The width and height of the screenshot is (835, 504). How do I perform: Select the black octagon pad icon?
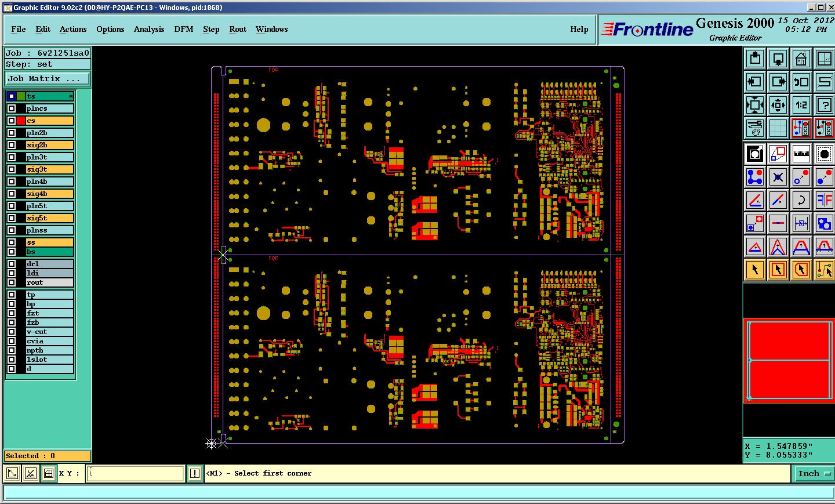(x=824, y=154)
